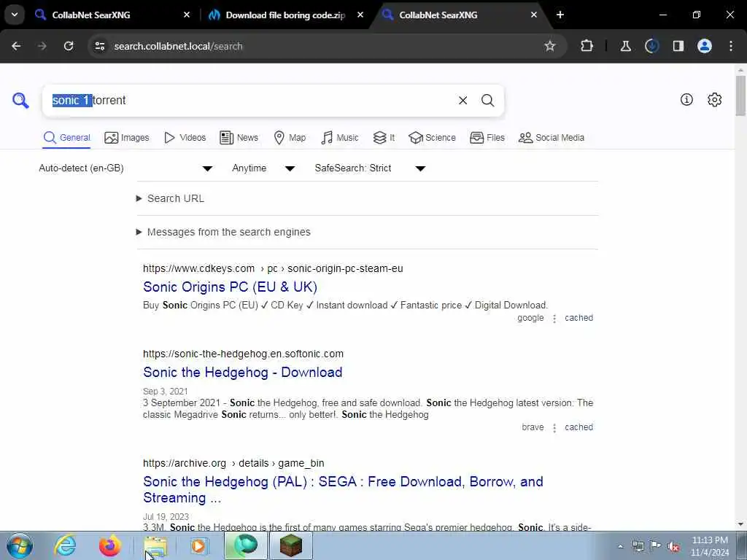
Task: Switch to Download file boring code.zip tab
Action: [x=285, y=15]
